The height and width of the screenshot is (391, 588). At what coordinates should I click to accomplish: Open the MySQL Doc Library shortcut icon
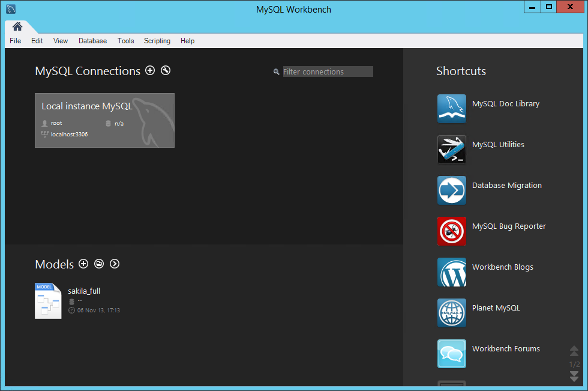[451, 109]
